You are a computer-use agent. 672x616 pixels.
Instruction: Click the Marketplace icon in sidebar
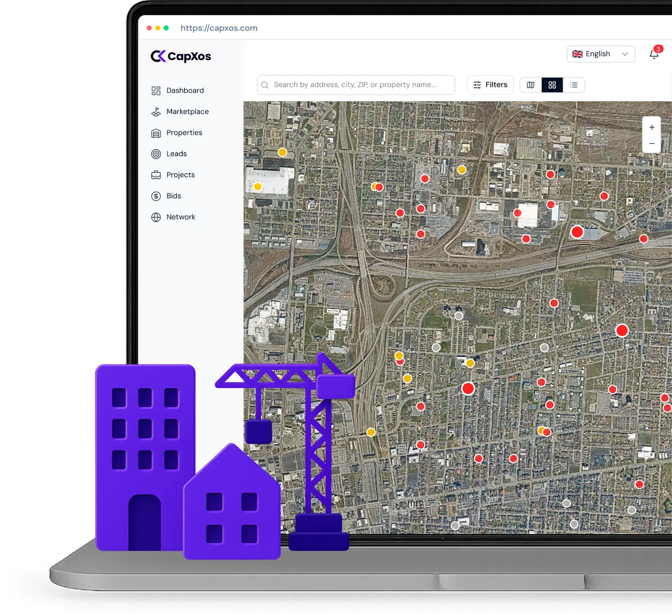156,112
